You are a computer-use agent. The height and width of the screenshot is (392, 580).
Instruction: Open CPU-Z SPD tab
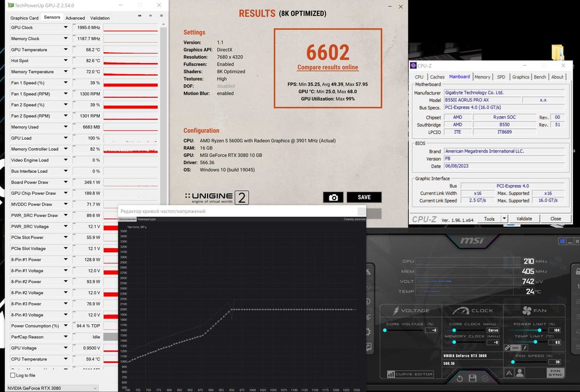(x=501, y=77)
